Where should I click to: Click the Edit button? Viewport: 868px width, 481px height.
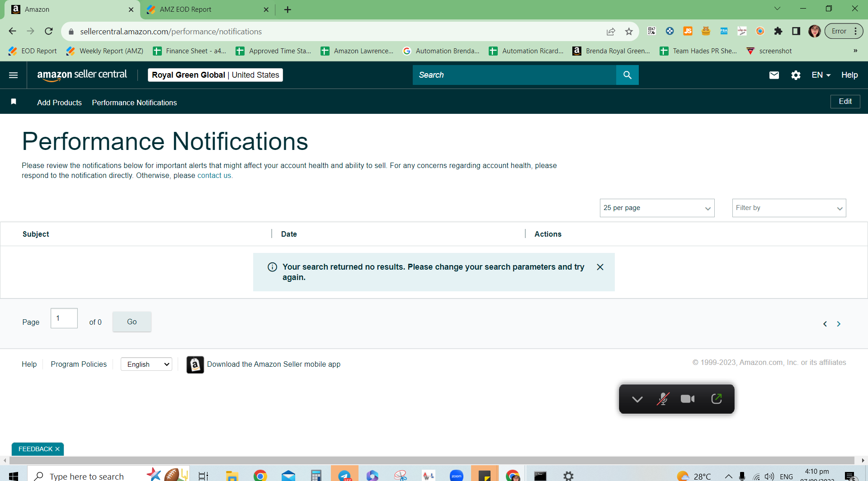[x=845, y=102]
